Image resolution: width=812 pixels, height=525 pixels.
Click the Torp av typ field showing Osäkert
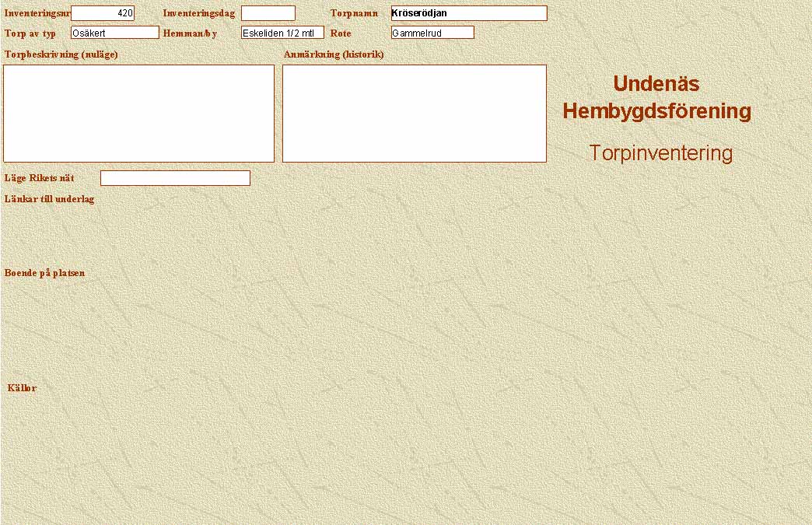coord(114,33)
